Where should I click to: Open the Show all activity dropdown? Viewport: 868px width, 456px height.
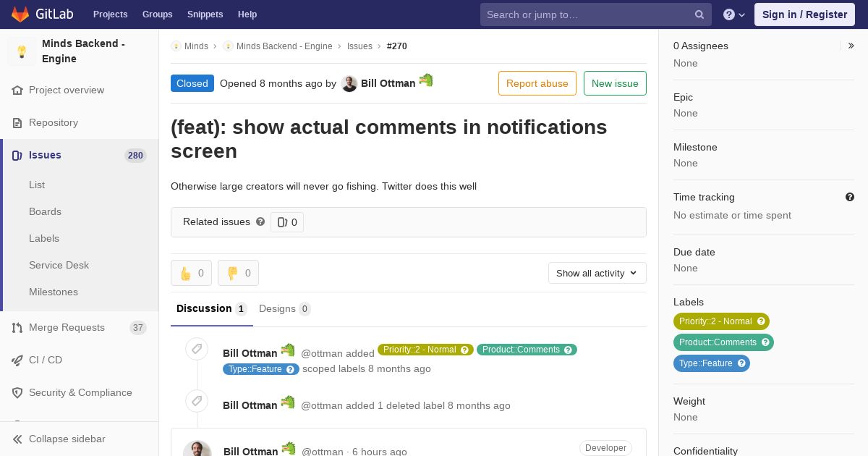(x=597, y=273)
